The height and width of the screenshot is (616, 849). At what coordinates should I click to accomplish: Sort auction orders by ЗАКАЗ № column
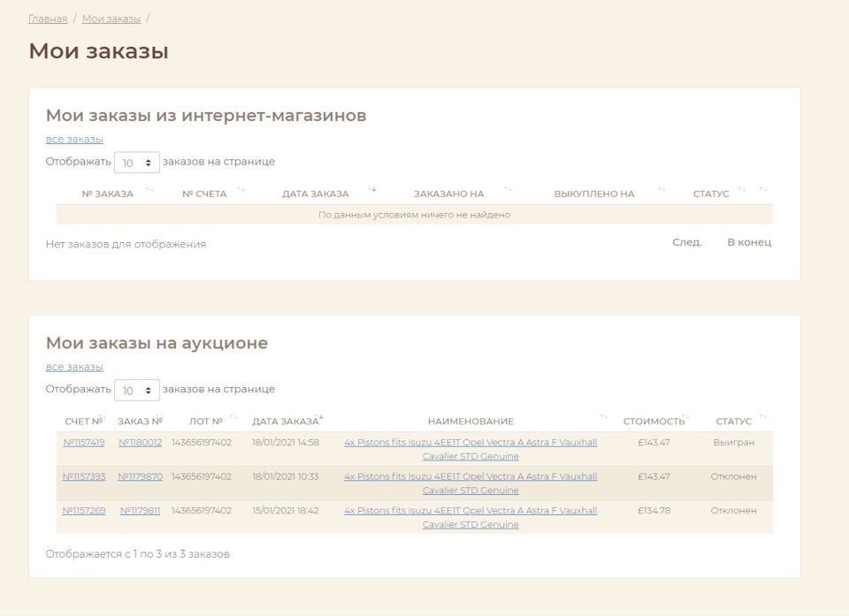[141, 422]
